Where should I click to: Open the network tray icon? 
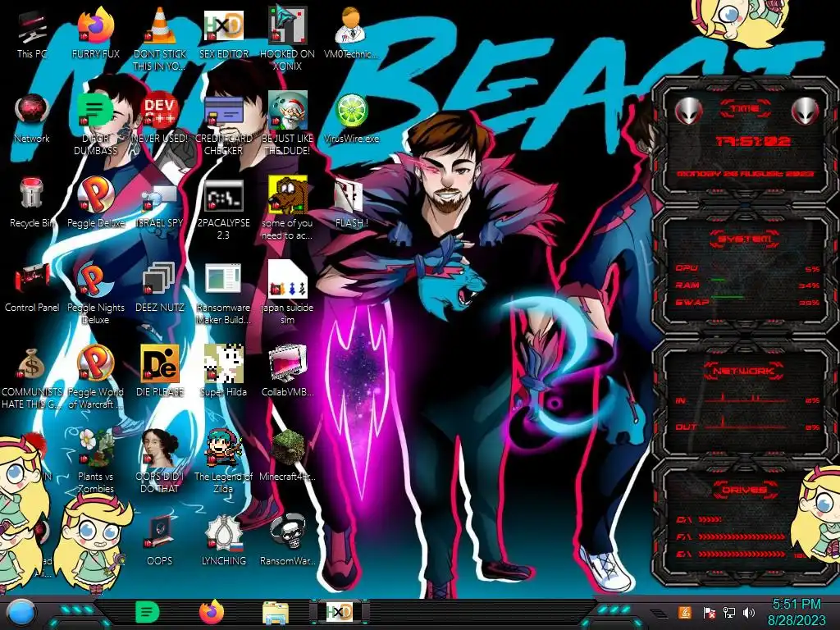coord(729,613)
